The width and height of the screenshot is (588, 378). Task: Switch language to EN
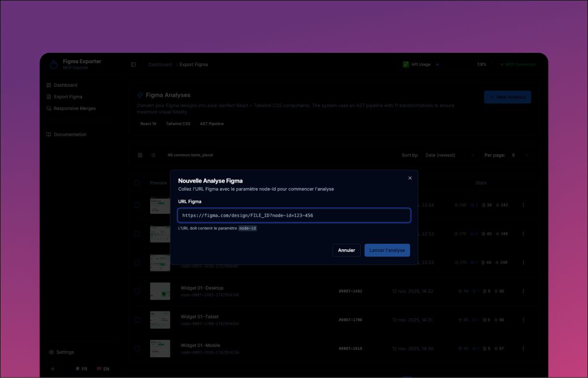[103, 369]
